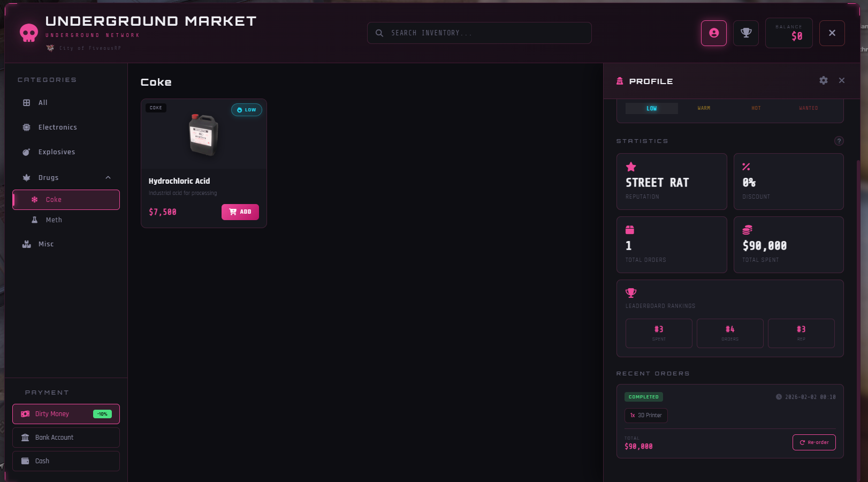Select the Electronics category
Viewport: 868px width, 482px height.
66,127
